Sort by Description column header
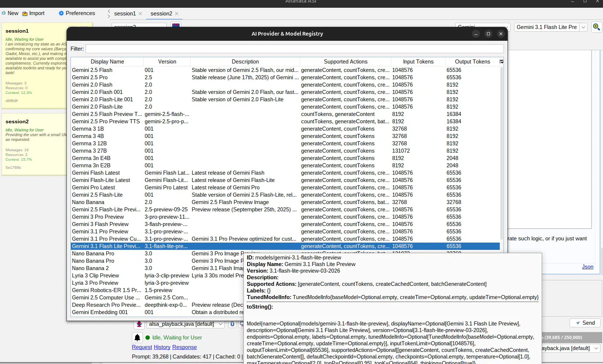The image size is (603, 364). click(245, 62)
